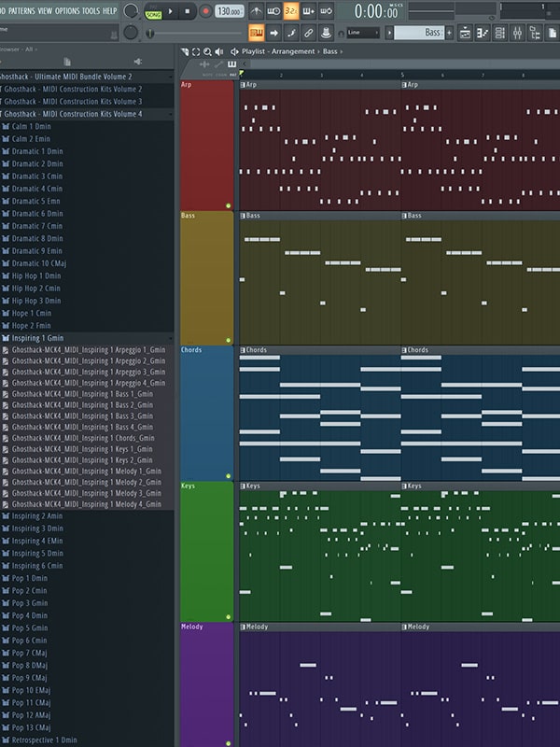Click the main volume knob
Screen dimensions: 560x747
tap(131, 11)
